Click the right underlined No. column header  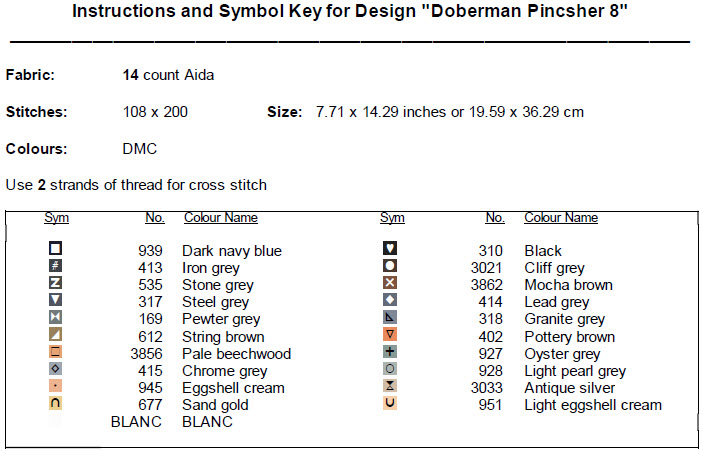point(494,218)
